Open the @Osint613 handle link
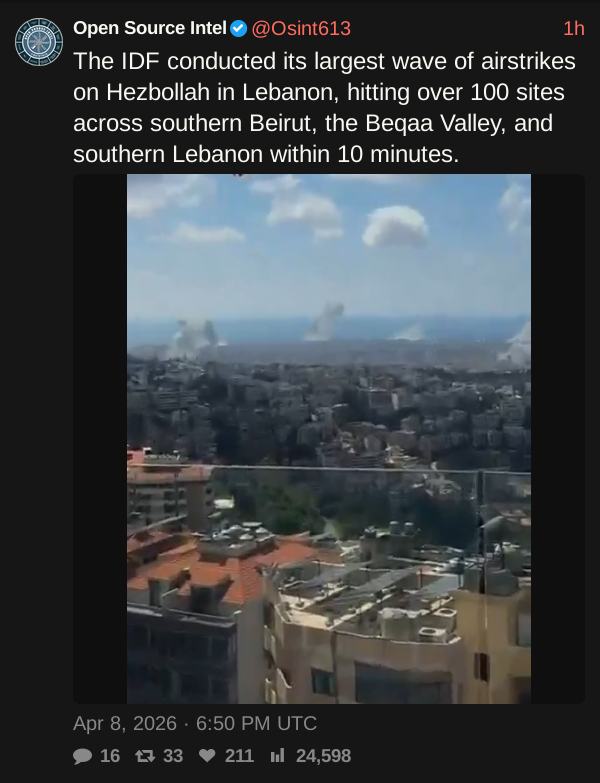Image resolution: width=600 pixels, height=783 pixels. [301, 28]
